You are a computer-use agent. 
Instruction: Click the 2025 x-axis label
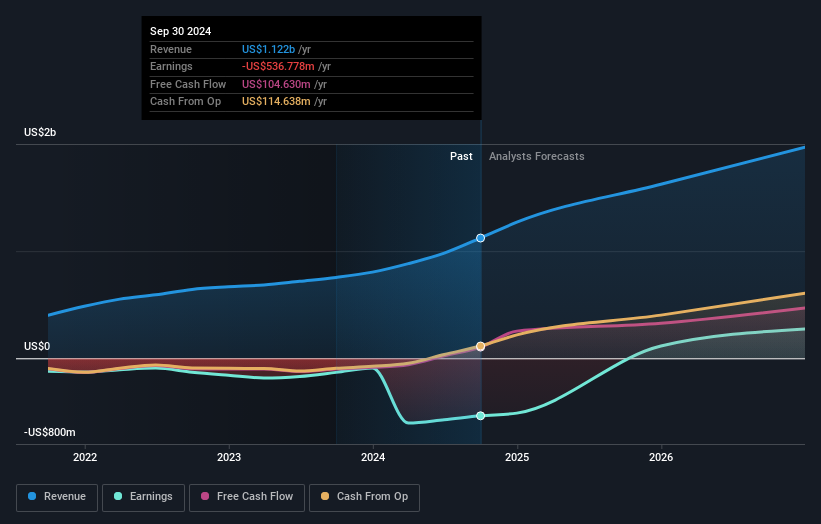click(x=517, y=457)
